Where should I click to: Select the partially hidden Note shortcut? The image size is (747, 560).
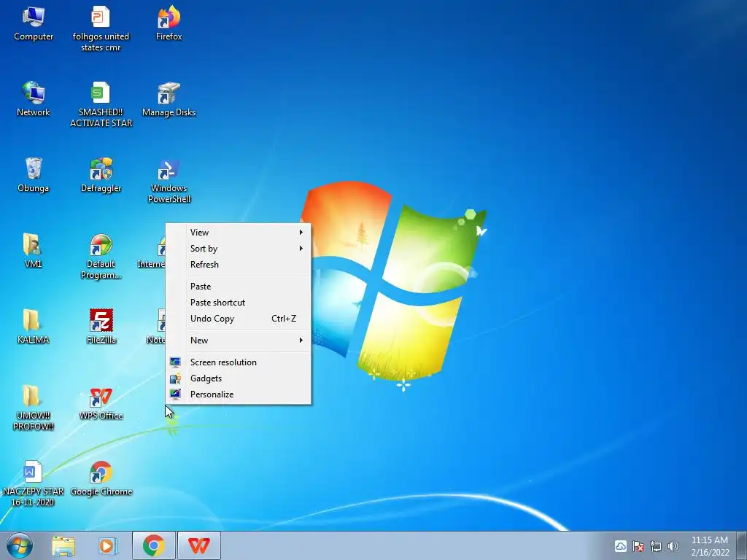[x=156, y=327]
